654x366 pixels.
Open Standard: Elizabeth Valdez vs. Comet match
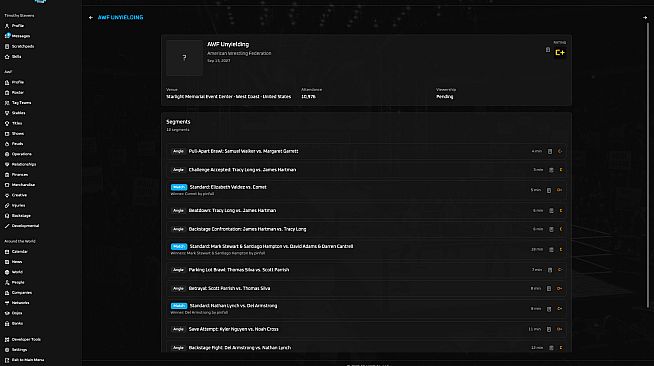click(x=366, y=190)
